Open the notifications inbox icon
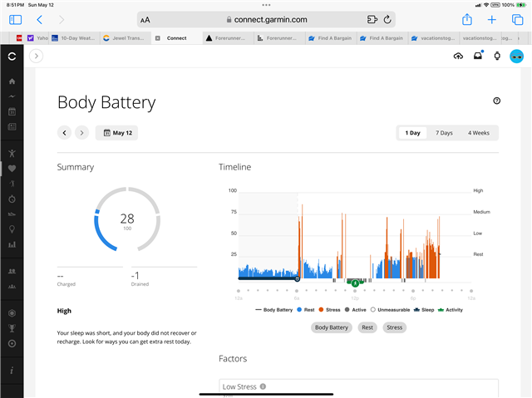Image resolution: width=532 pixels, height=398 pixels. (x=478, y=56)
